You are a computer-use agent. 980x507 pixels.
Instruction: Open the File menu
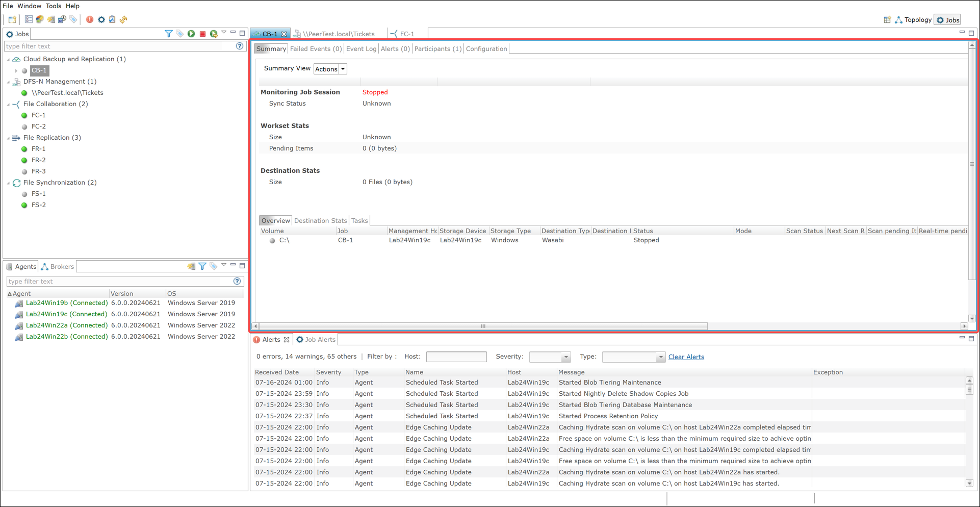pyautogui.click(x=8, y=6)
